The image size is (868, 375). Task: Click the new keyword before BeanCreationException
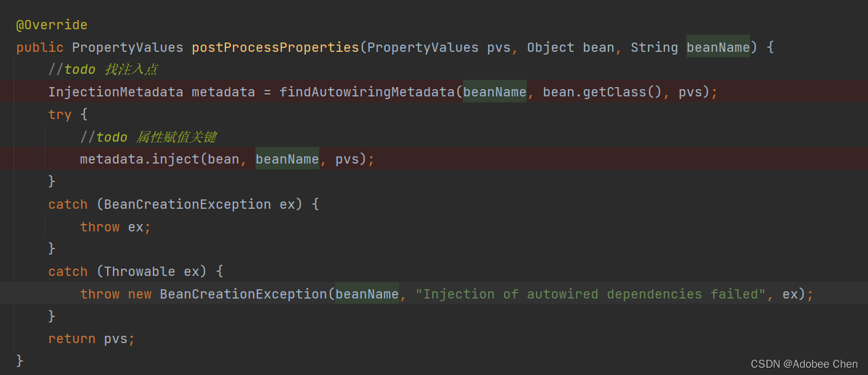click(x=140, y=295)
